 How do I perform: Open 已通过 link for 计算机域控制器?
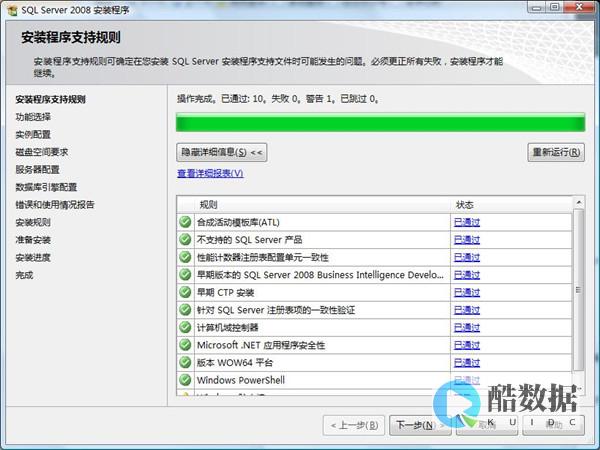[x=467, y=327]
